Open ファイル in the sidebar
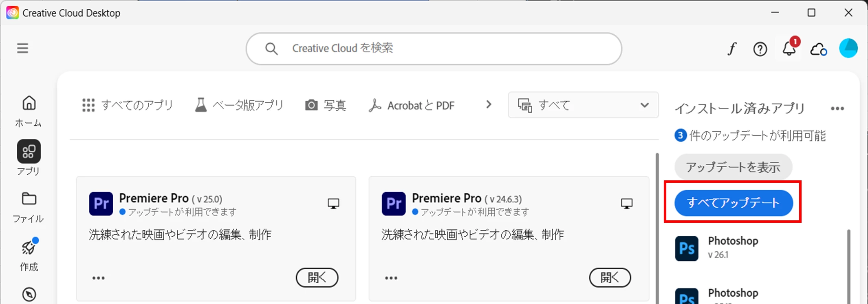This screenshot has width=868, height=304. (x=29, y=207)
